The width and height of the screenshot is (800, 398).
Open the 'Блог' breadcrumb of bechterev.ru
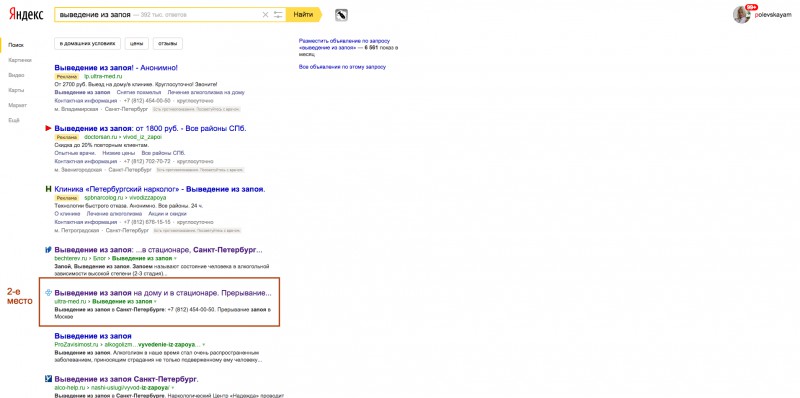[98, 259]
